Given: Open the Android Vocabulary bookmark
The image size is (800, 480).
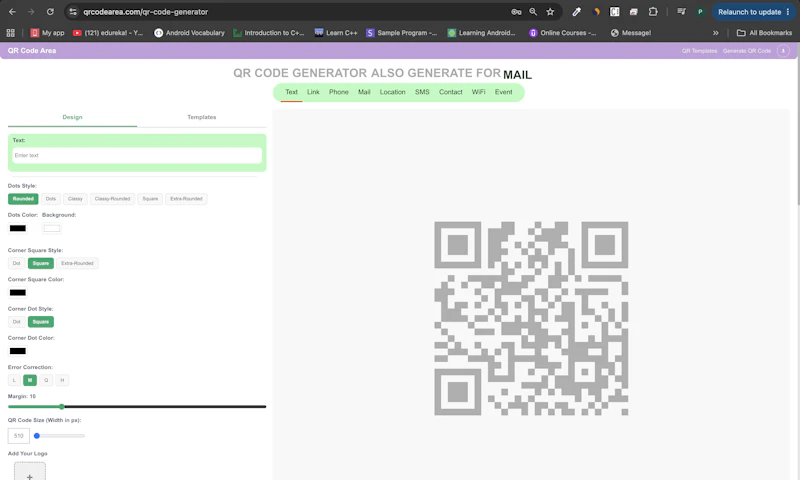Looking at the screenshot, I should point(189,33).
